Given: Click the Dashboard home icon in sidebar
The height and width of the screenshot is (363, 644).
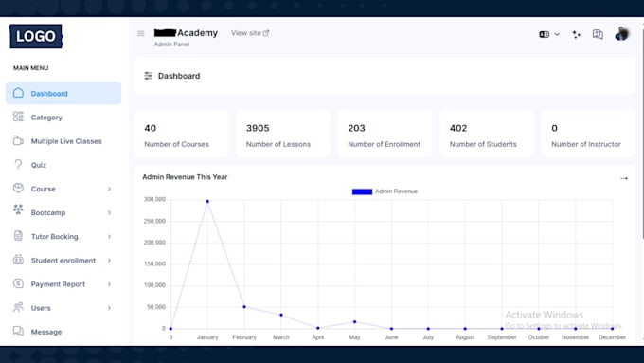Looking at the screenshot, I should [18, 93].
